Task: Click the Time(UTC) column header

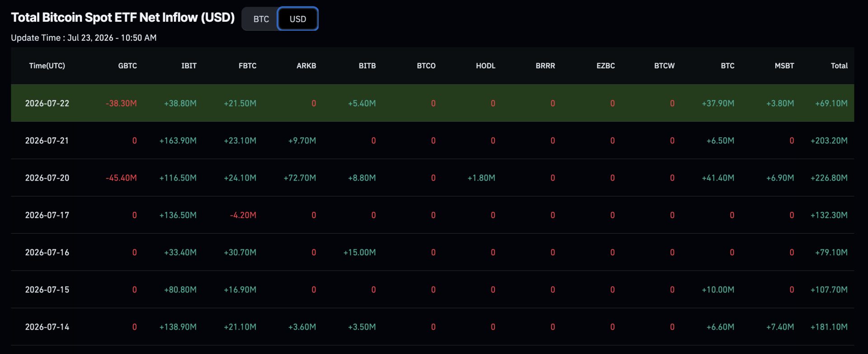Action: pyautogui.click(x=47, y=66)
